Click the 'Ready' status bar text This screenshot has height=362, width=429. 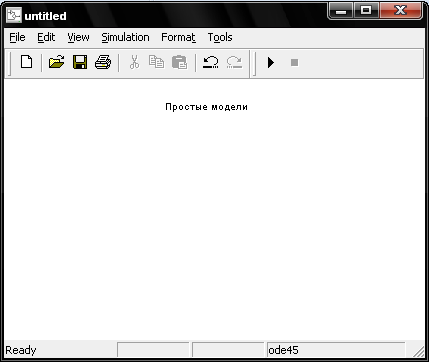coord(21,350)
